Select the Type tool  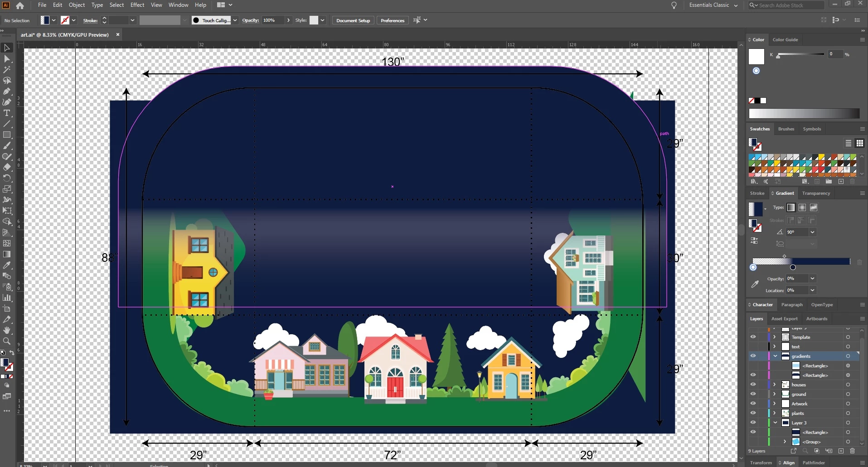[7, 113]
